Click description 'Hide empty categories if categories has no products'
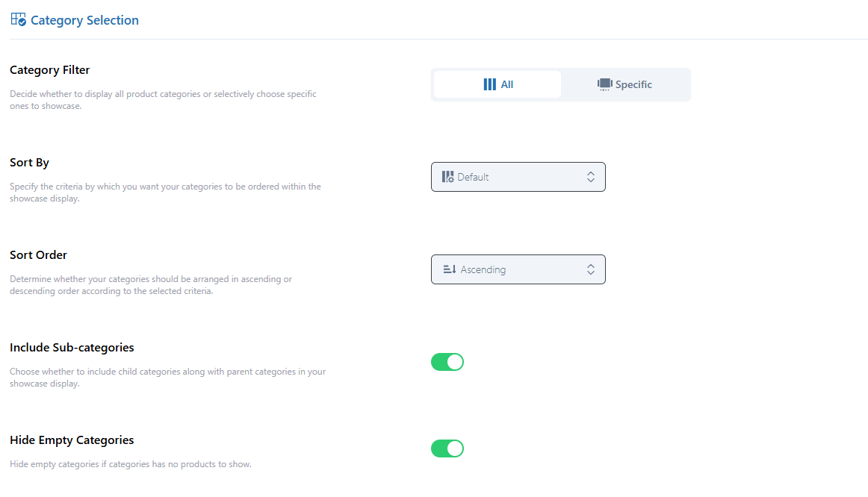The height and width of the screenshot is (497, 868). (x=131, y=464)
